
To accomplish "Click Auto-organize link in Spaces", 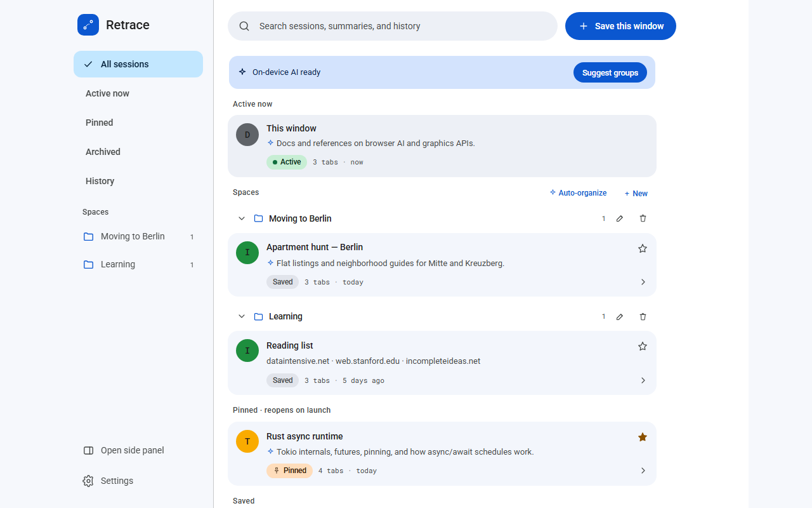I will pyautogui.click(x=578, y=193).
